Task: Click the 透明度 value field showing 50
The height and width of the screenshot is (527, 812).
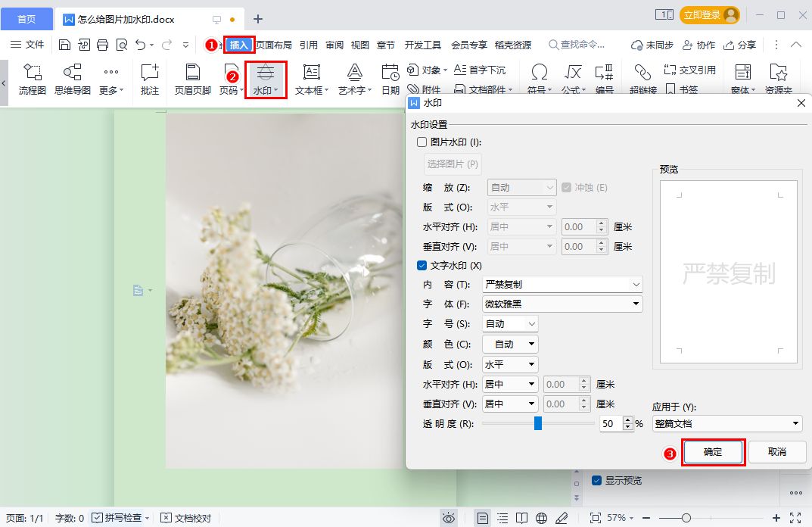Action: tap(611, 423)
